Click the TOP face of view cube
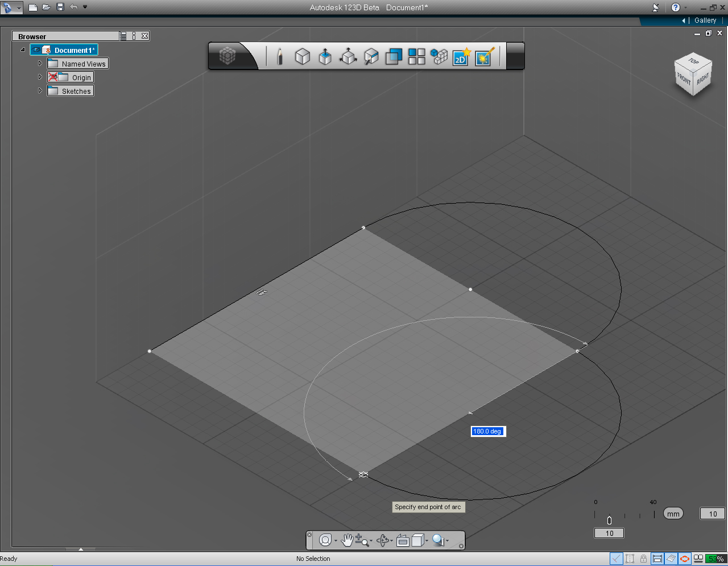 click(x=693, y=61)
